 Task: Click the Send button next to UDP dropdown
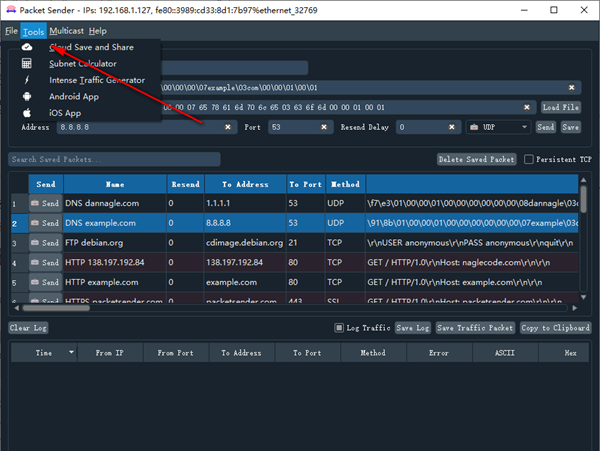(545, 127)
